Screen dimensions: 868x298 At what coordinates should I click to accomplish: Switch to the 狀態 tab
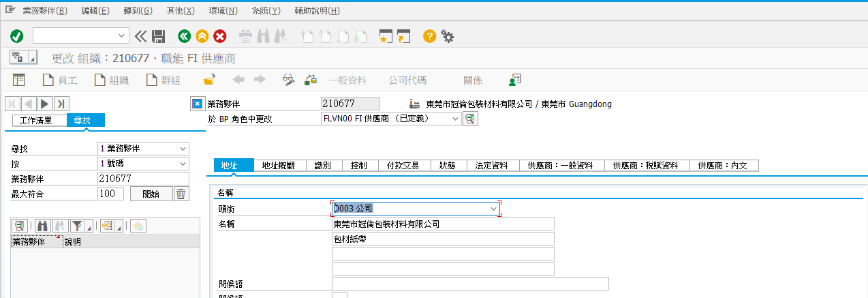click(x=448, y=166)
